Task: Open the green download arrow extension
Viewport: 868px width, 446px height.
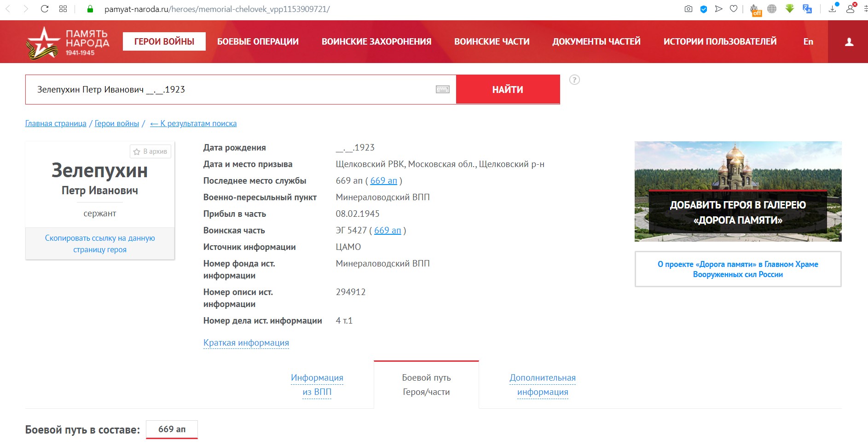Action: tap(790, 9)
